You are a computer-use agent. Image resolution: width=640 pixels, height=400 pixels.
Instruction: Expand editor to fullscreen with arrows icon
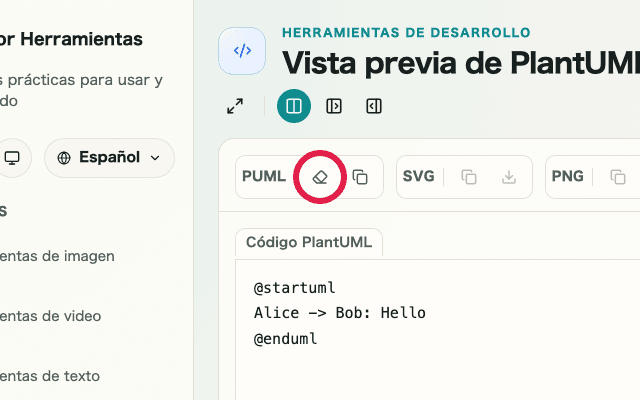235,106
